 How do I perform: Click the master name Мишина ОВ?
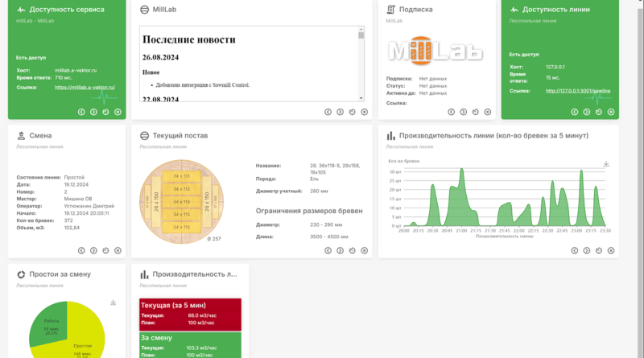[78, 199]
